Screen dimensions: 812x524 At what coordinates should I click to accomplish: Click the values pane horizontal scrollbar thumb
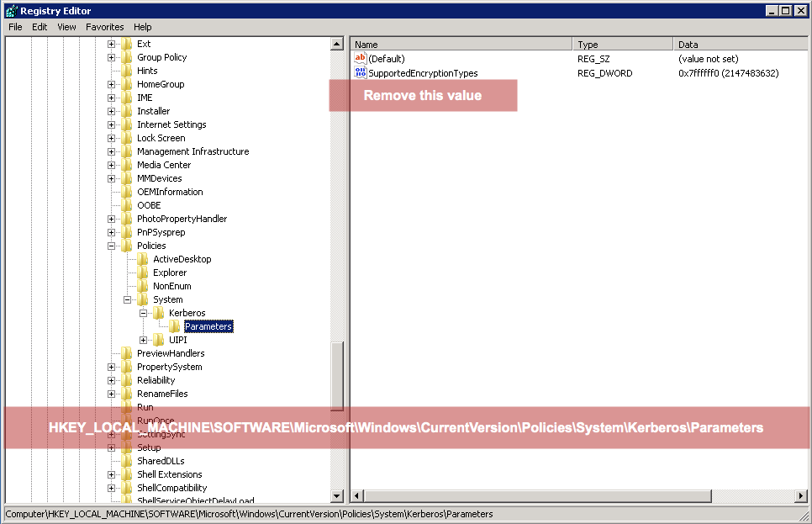(537, 496)
